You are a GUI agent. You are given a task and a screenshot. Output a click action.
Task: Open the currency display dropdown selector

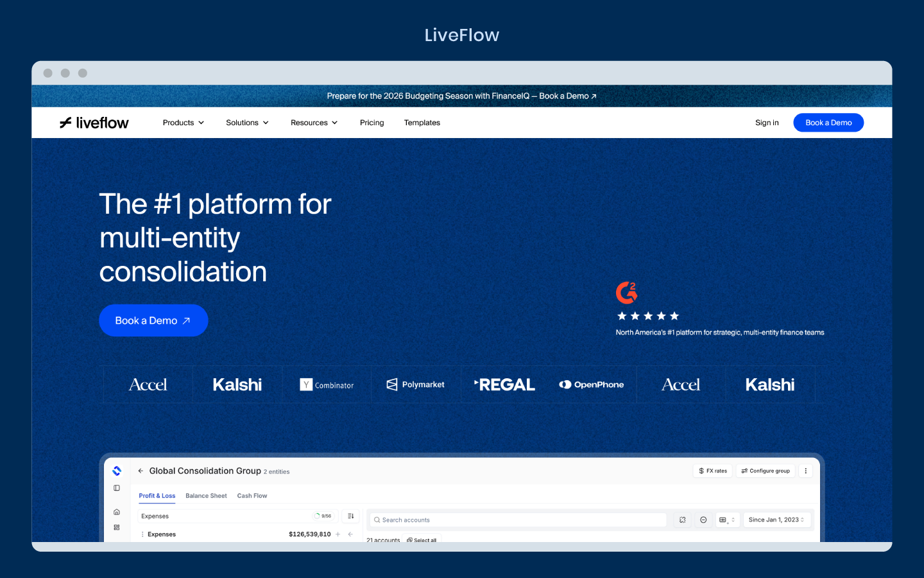point(727,520)
